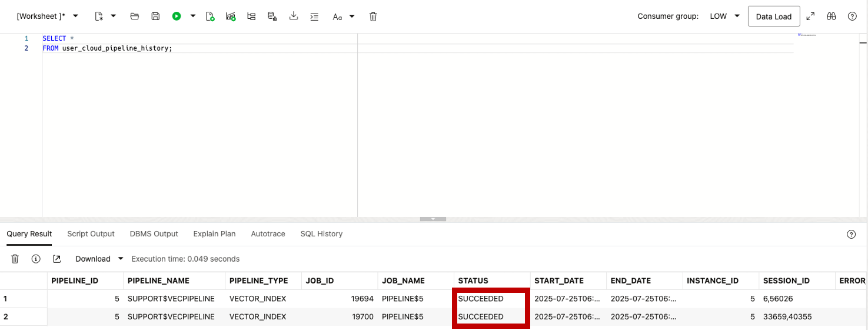Viewport: 868px width, 330px height.
Task: Select job ID cell 19694
Action: tap(340, 299)
